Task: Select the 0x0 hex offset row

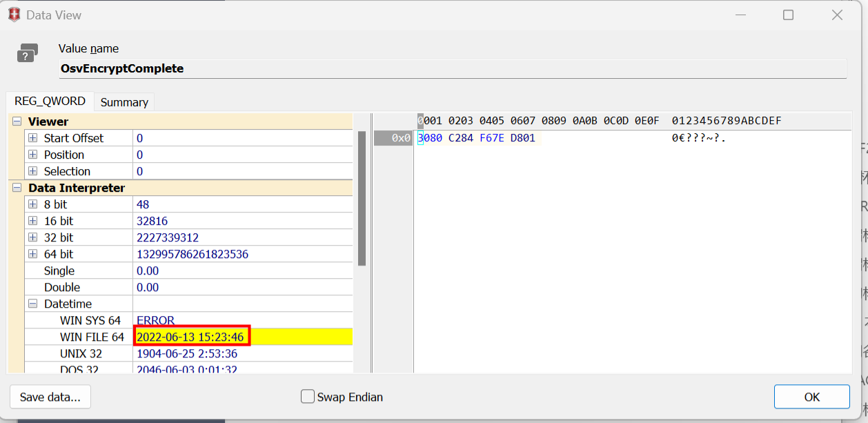Action: point(393,138)
